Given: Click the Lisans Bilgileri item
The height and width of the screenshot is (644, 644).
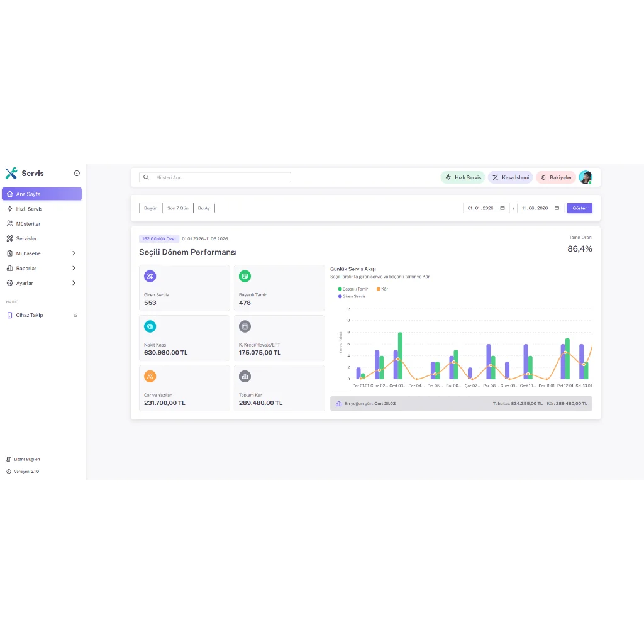Looking at the screenshot, I should click(23, 459).
